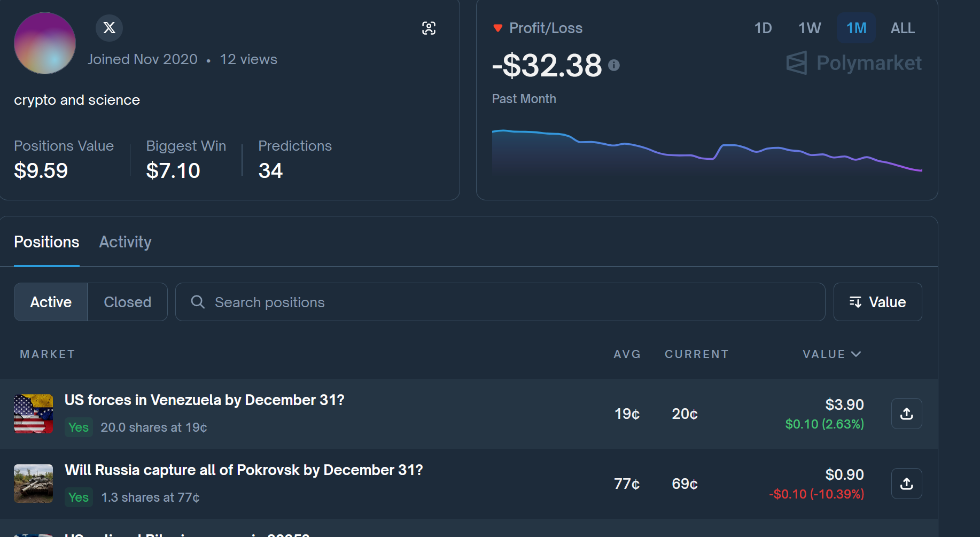Click the 'Yes' badge on the Venezuela position
The image size is (980, 537).
[x=79, y=427]
